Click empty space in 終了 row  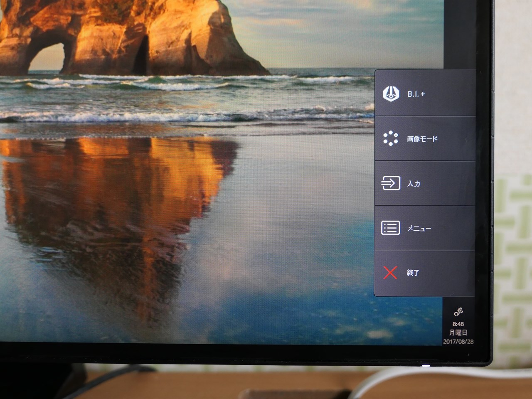tap(449, 273)
